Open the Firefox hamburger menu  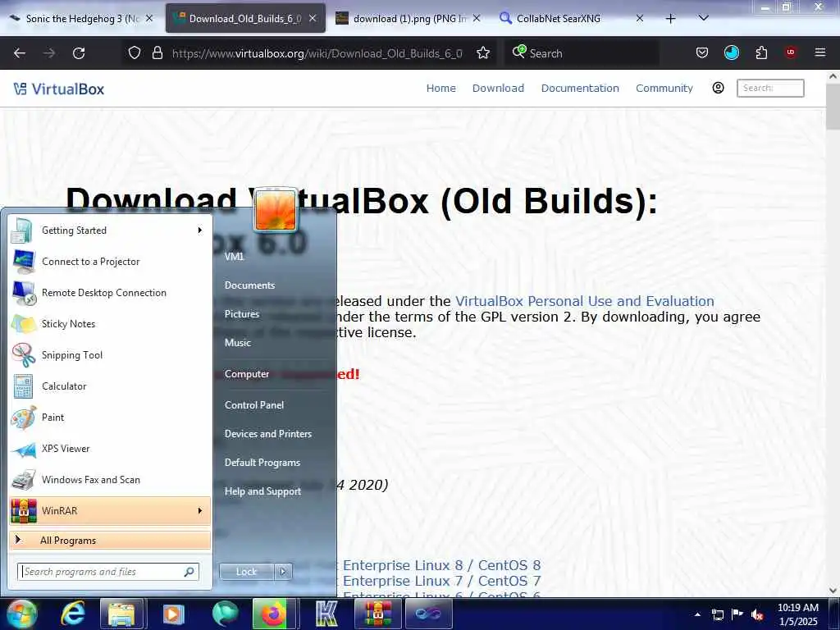[820, 52]
